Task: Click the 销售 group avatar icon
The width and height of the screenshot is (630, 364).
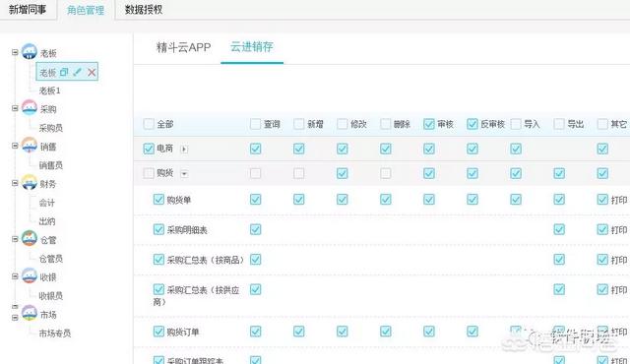Action: point(30,145)
